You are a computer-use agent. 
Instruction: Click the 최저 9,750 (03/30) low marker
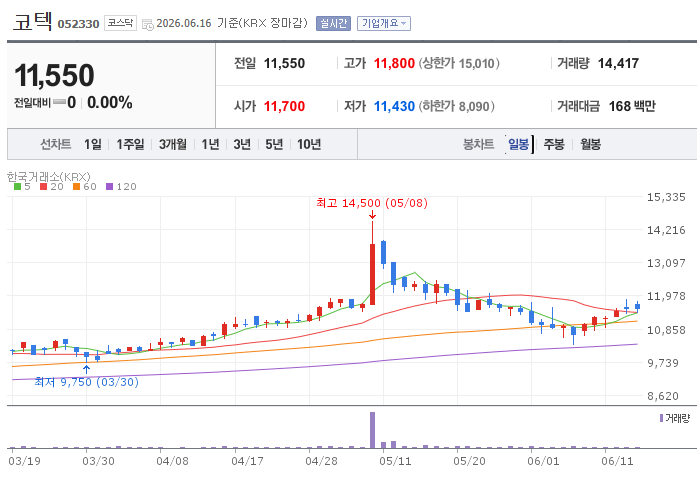[87, 382]
